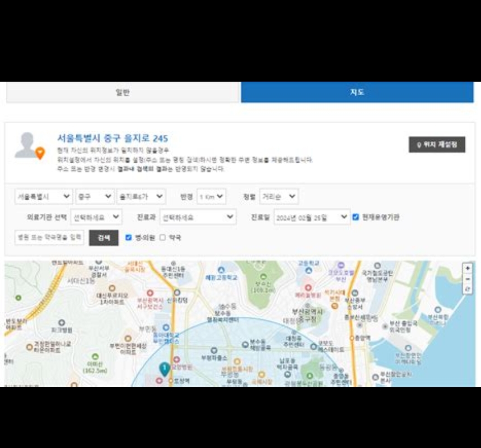Click the user location avatar icon
This screenshot has height=448, width=481.
click(30, 146)
